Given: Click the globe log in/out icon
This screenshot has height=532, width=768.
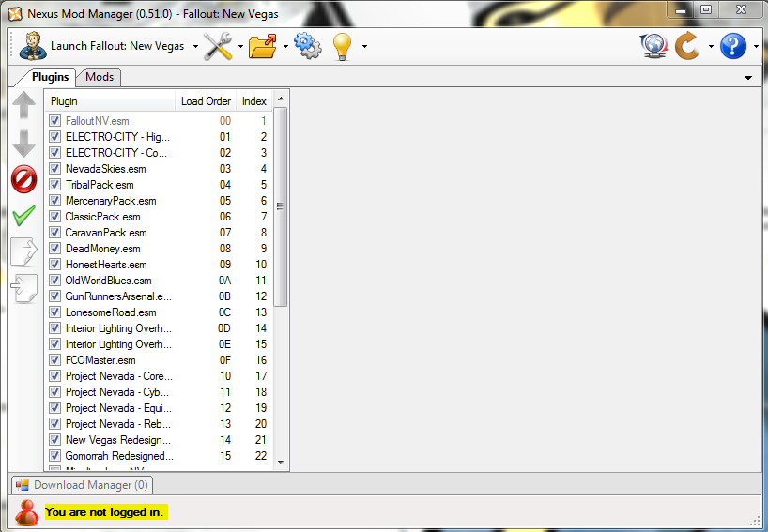Looking at the screenshot, I should click(653, 46).
